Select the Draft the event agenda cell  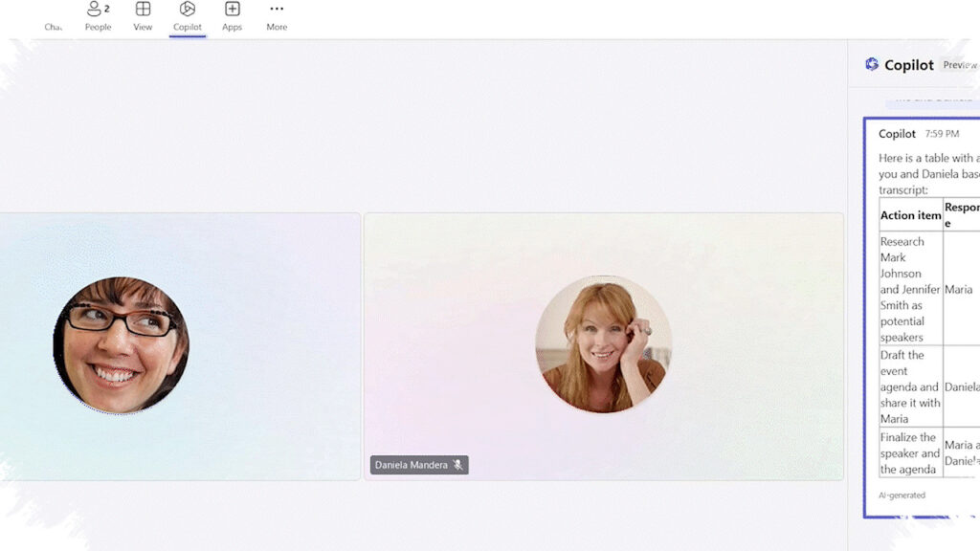click(x=911, y=386)
